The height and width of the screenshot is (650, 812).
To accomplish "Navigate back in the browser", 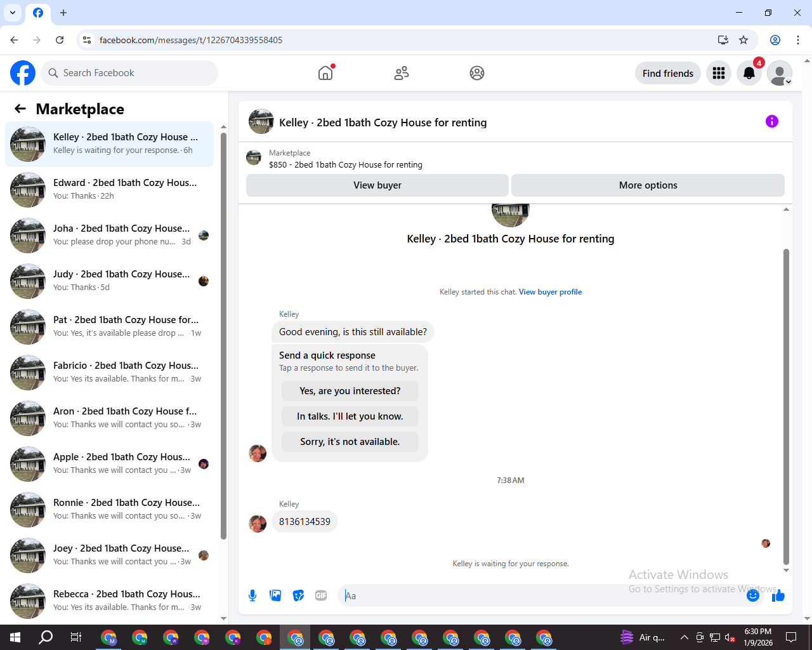I will [x=14, y=40].
